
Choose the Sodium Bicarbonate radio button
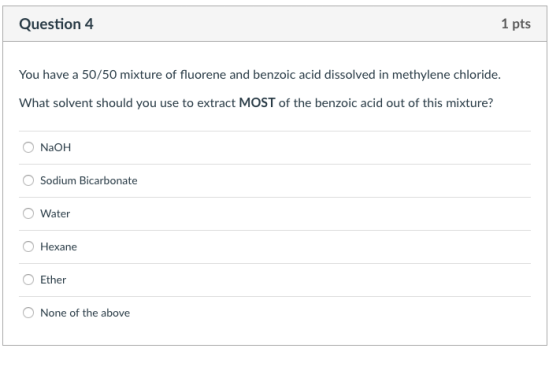pos(28,180)
